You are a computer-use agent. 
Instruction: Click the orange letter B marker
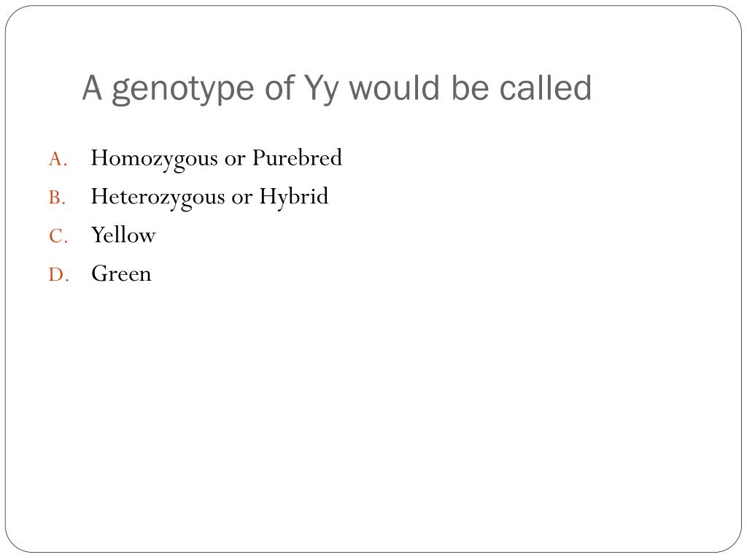pos(58,198)
